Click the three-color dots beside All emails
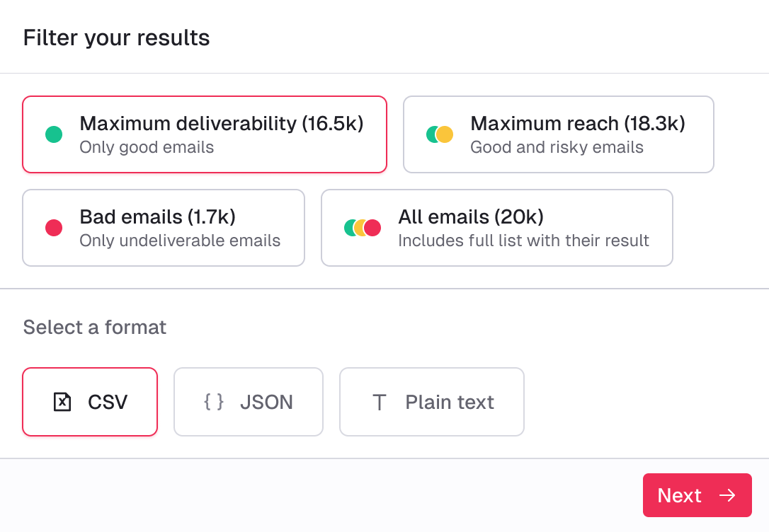 coord(363,228)
